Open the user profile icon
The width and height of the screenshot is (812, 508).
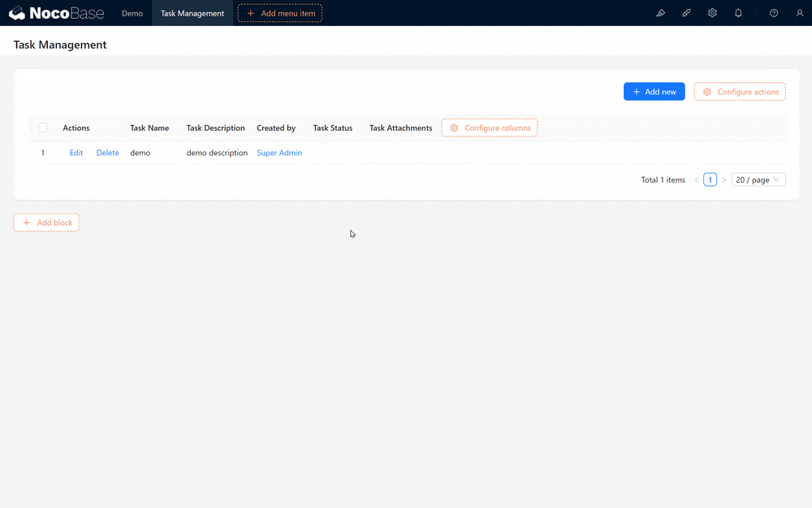[x=800, y=13]
